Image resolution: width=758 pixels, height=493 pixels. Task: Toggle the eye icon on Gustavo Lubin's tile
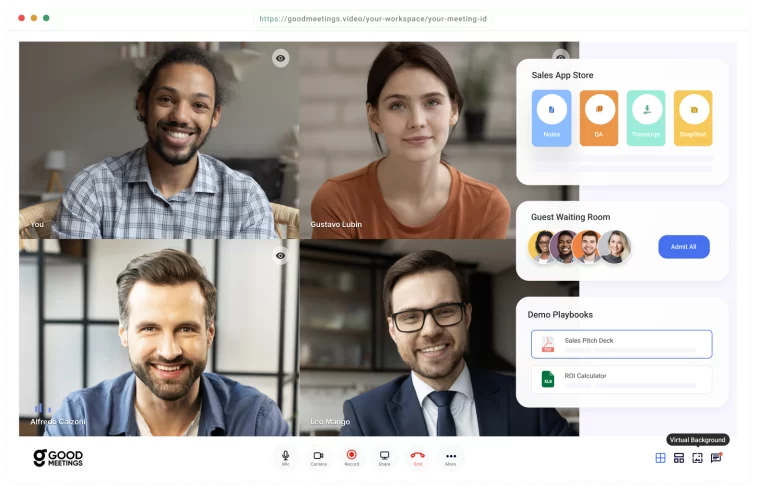[x=561, y=57]
